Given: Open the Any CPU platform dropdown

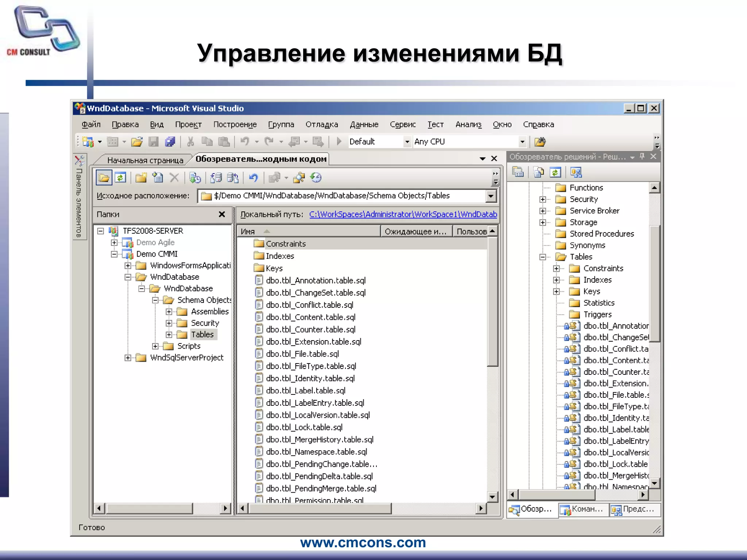Looking at the screenshot, I should (x=522, y=141).
